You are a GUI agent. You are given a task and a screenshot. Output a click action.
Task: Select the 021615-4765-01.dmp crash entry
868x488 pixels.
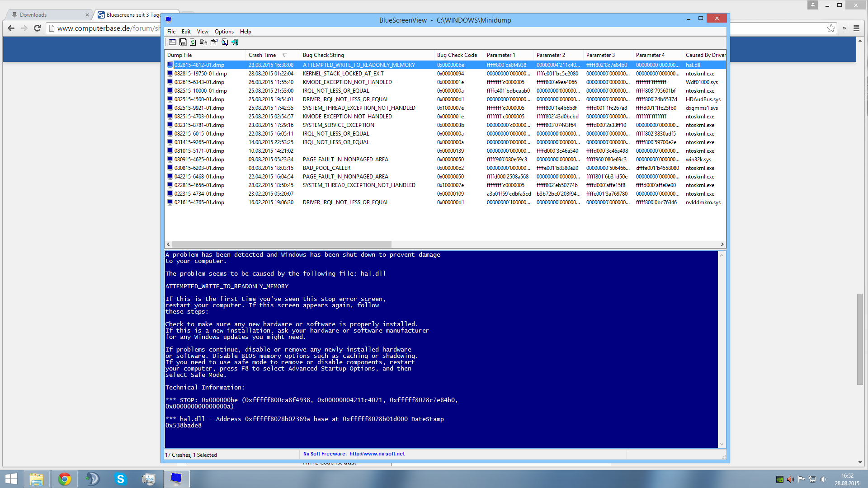(x=199, y=202)
